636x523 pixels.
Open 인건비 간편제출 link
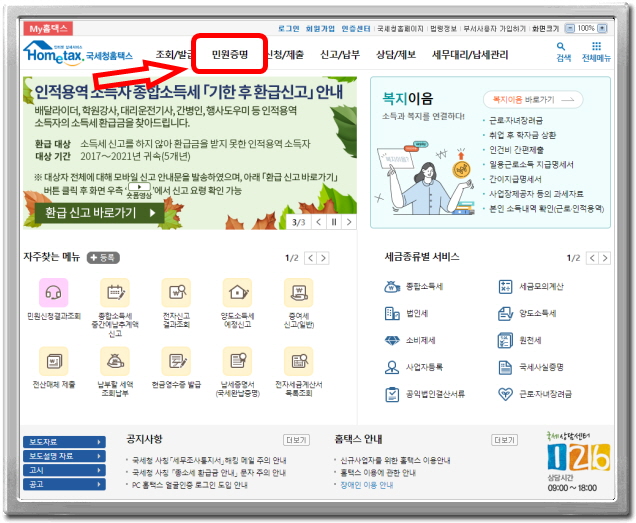pos(516,150)
